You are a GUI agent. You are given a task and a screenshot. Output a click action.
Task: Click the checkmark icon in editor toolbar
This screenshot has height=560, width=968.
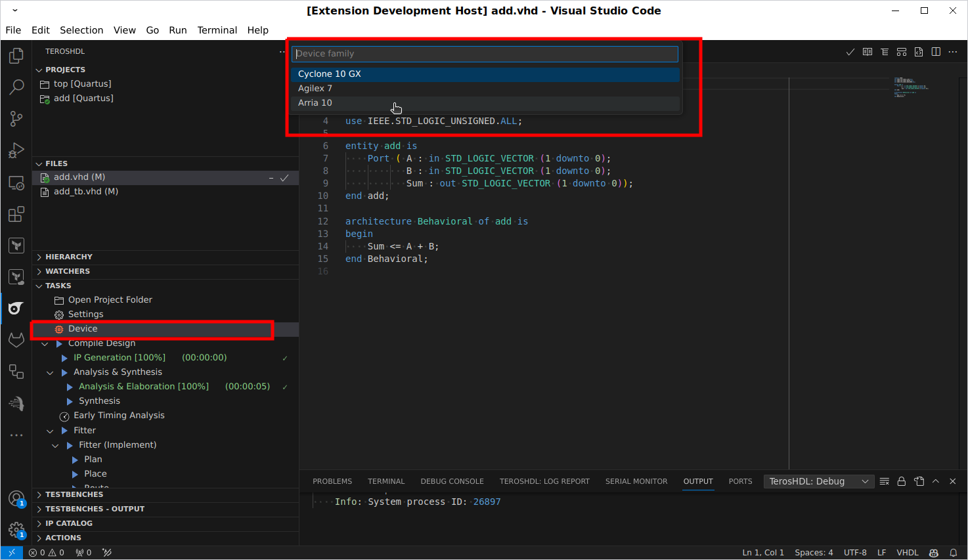pos(850,52)
